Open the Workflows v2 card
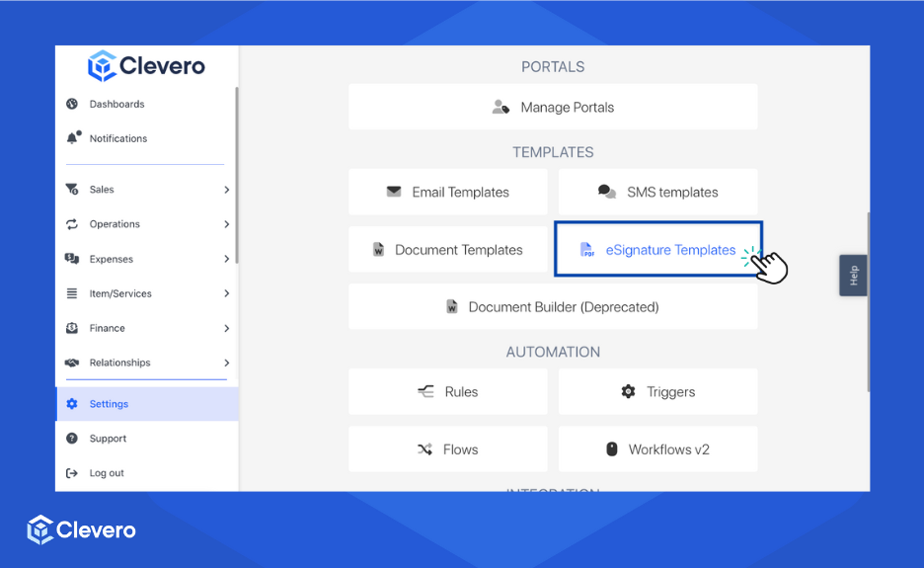Image resolution: width=924 pixels, height=568 pixels. pos(657,449)
